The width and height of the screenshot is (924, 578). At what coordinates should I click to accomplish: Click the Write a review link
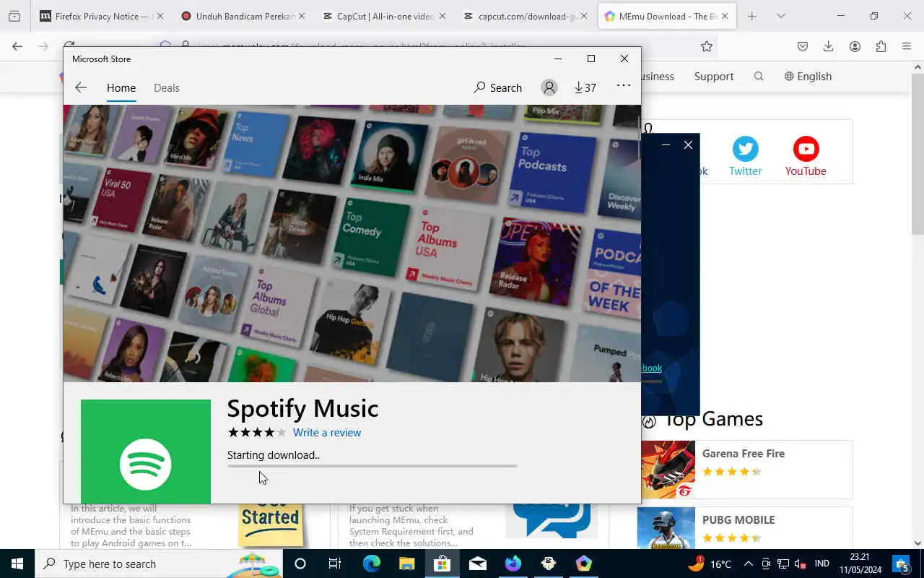(327, 432)
